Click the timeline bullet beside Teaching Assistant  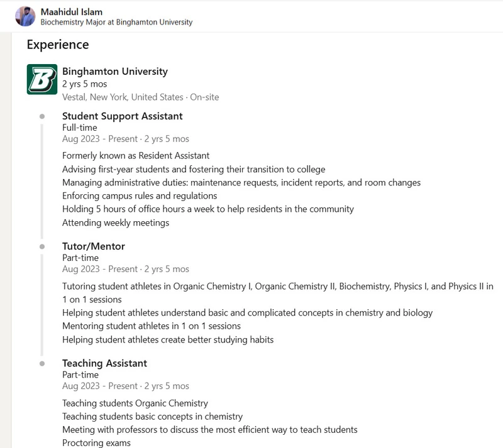(x=42, y=363)
